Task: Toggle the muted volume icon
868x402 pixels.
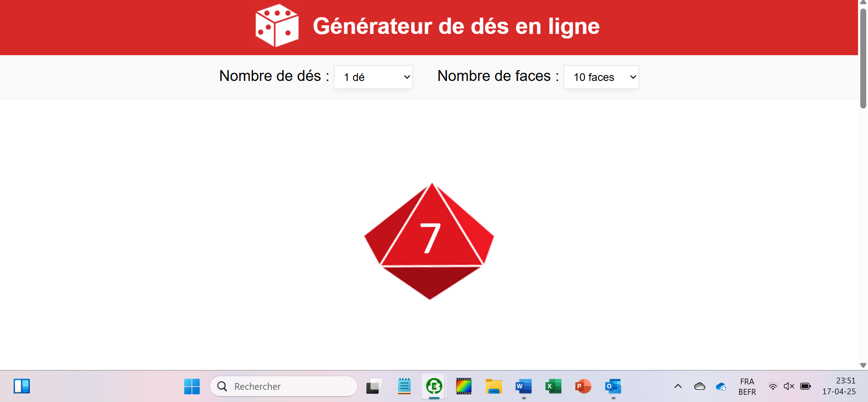Action: [789, 386]
